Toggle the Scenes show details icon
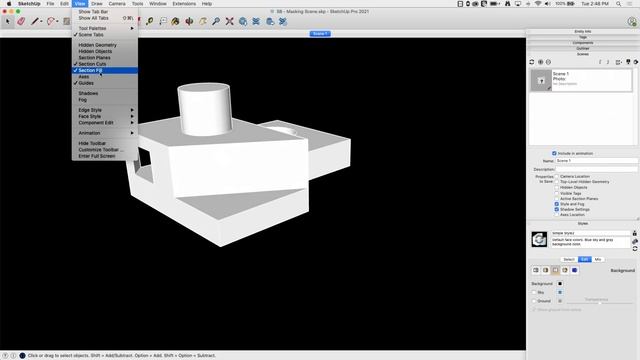This screenshot has width=640, height=360. click(628, 62)
